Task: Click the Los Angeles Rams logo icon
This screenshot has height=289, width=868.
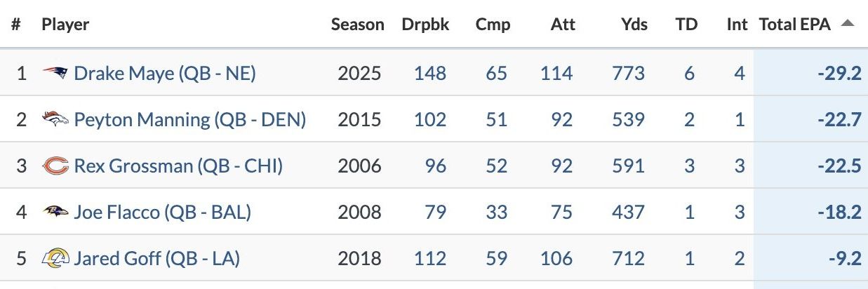Action: [55, 259]
